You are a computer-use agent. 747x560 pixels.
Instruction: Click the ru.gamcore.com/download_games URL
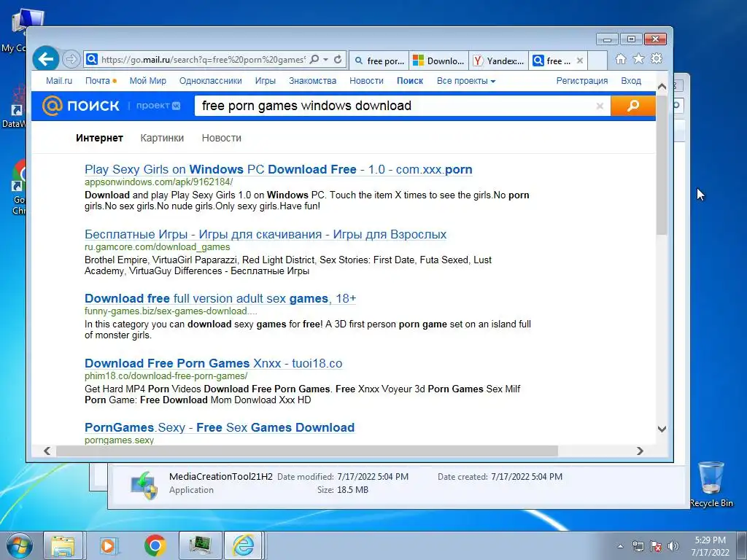[x=158, y=246]
